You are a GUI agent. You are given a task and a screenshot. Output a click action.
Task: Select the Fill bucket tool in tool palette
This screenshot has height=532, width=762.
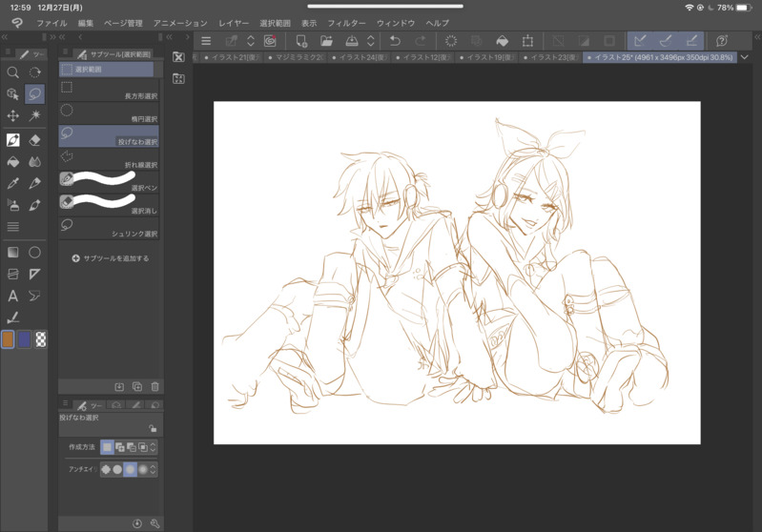(13, 162)
